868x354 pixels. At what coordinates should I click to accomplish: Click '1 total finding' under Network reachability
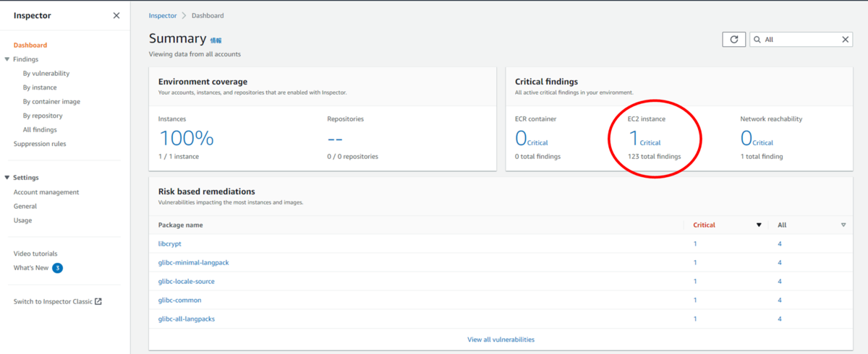762,157
